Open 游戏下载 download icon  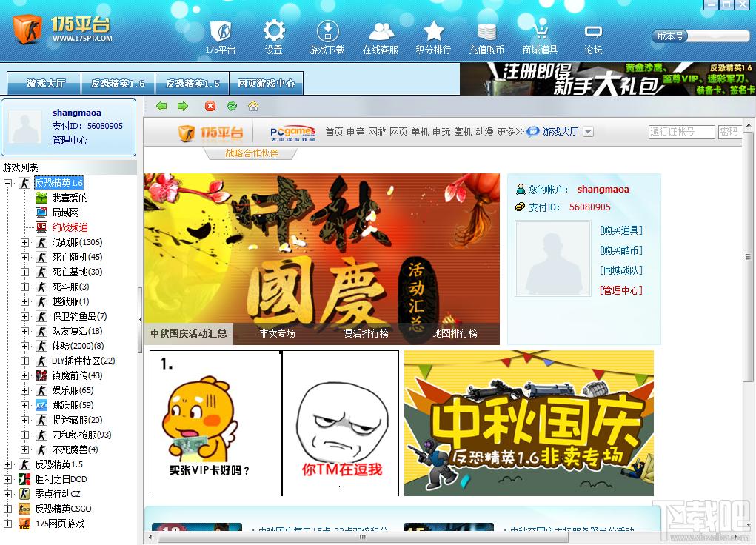(327, 31)
